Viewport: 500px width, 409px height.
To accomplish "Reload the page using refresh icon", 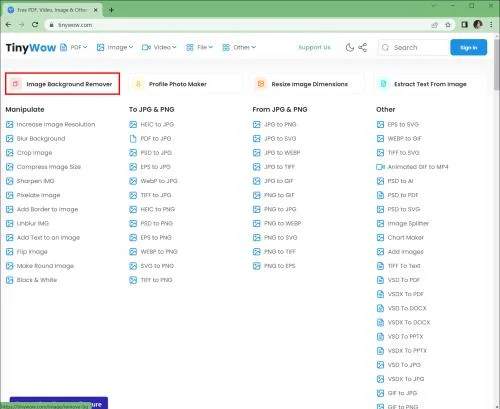I will point(35,25).
